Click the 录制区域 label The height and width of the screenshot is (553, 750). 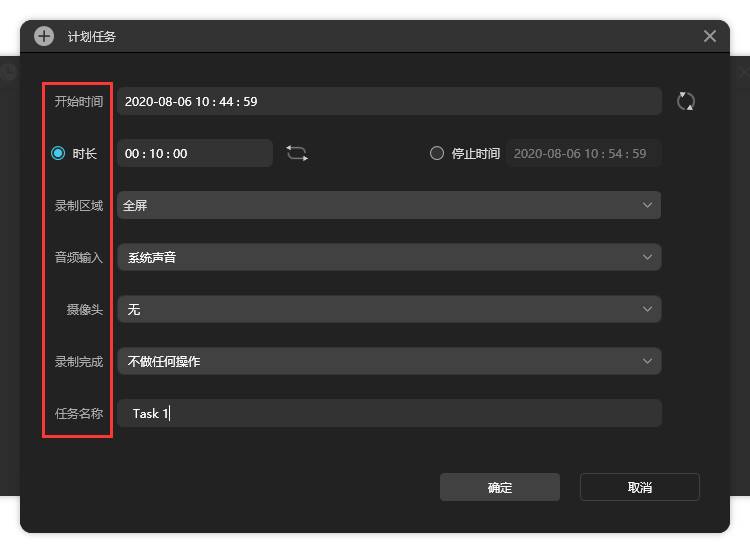pyautogui.click(x=78, y=206)
